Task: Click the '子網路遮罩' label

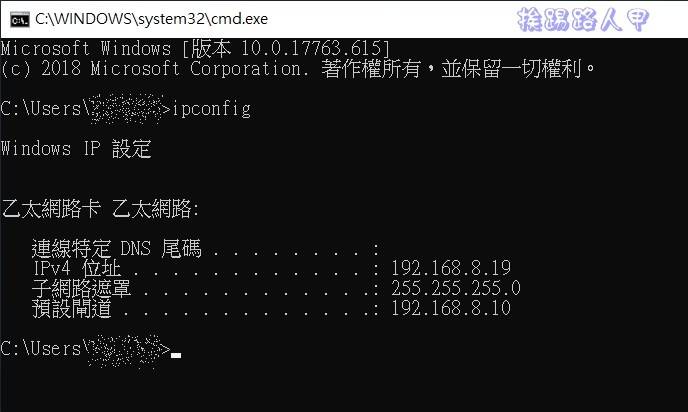Action: (x=81, y=289)
